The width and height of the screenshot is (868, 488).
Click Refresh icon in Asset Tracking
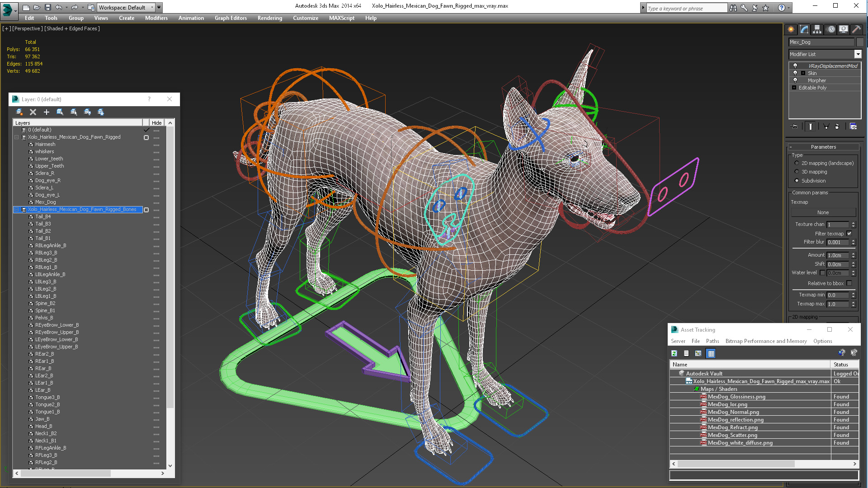pos(674,353)
